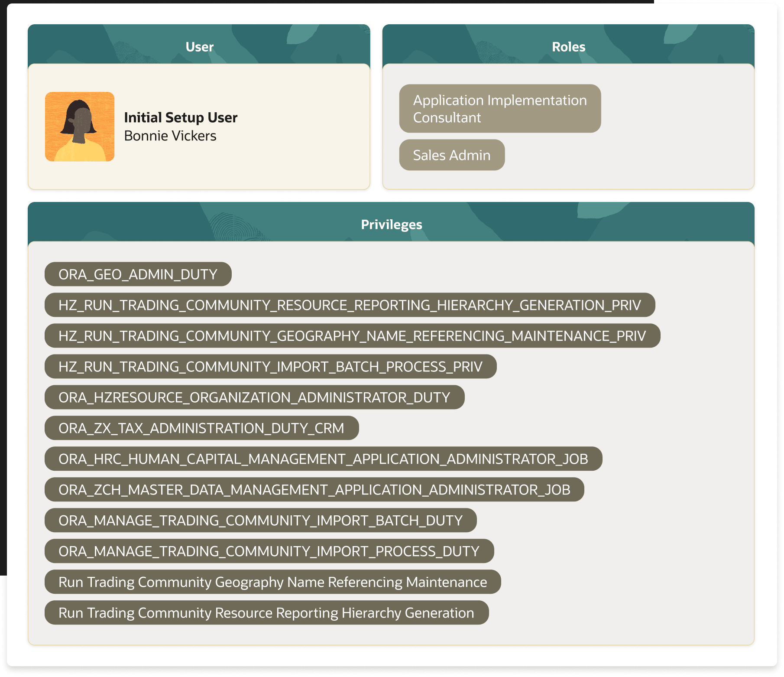Select the ORA_MANAGE_TRADING_COMMUNITY_IMPORT_BATCH_DUTY chip
Screen dimensions: 784x677
[260, 521]
